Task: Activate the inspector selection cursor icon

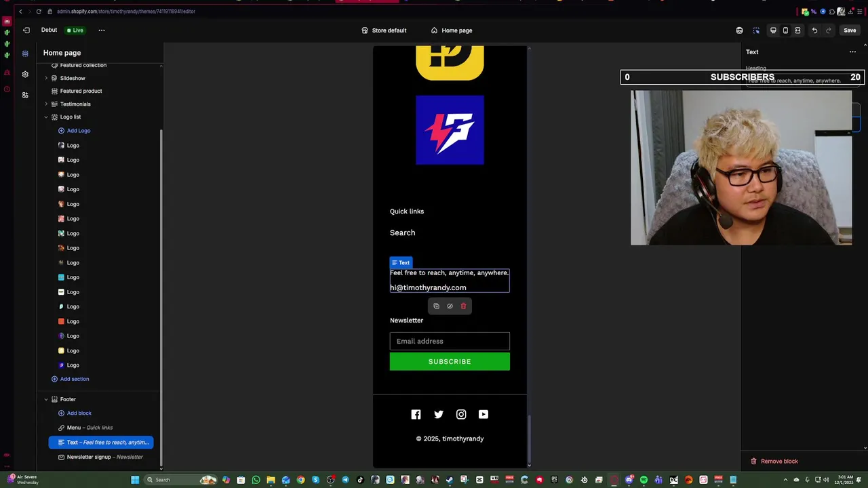Action: (x=756, y=30)
